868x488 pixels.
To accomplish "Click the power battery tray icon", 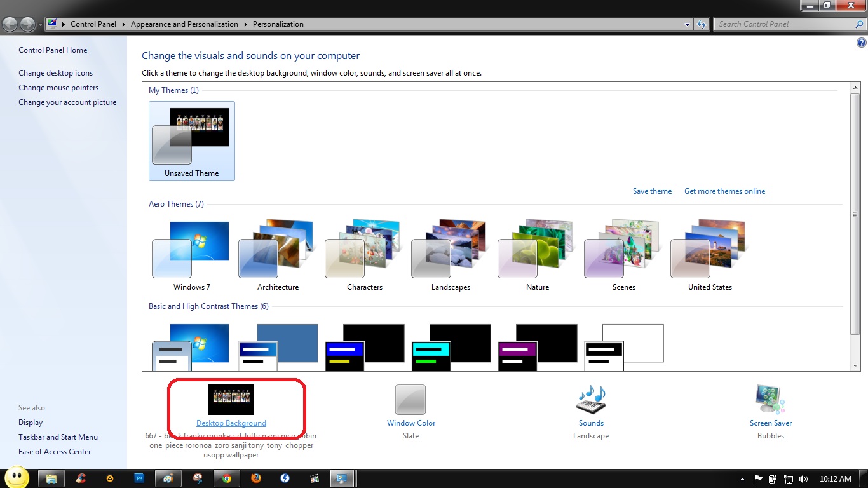I will pos(773,479).
